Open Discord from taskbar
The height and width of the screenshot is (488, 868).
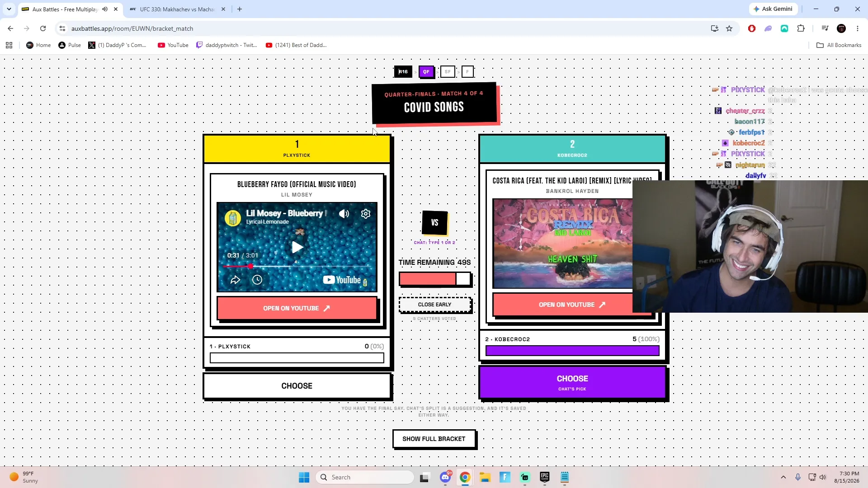445,477
